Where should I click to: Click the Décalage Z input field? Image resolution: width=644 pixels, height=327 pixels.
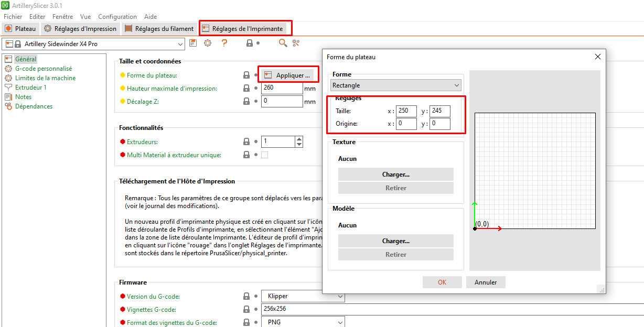click(282, 101)
